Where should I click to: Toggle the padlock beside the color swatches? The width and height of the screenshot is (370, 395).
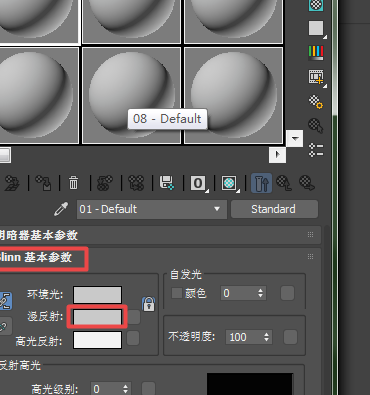(x=149, y=304)
